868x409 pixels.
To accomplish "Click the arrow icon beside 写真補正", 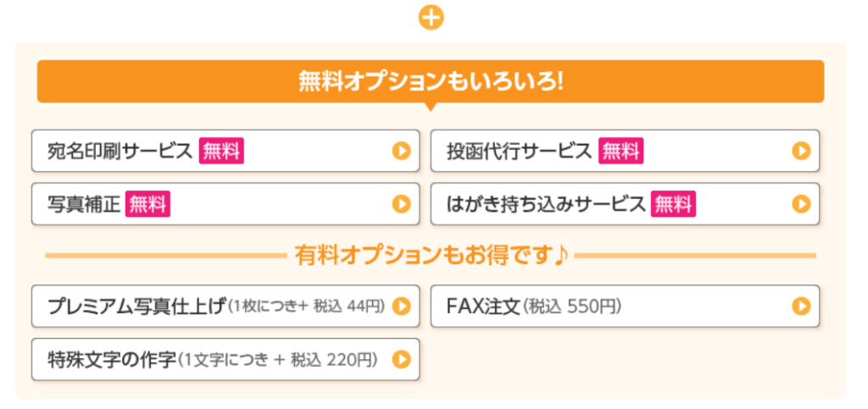I will [x=401, y=204].
